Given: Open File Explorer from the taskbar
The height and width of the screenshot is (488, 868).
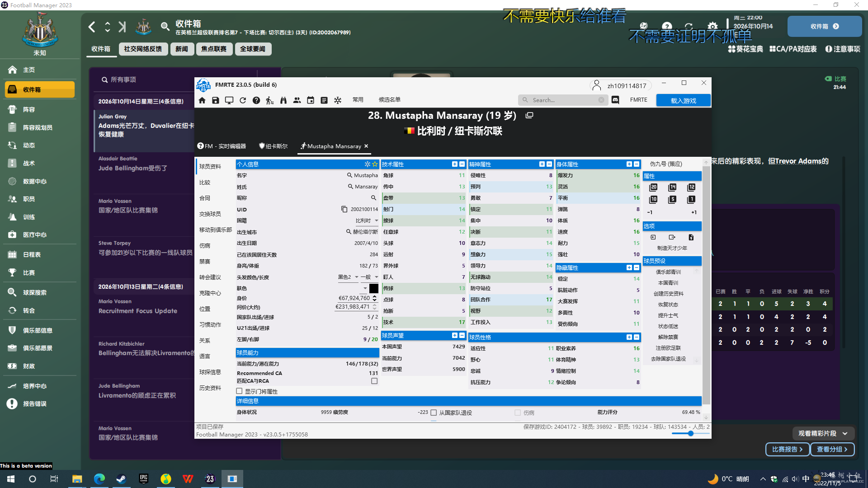Looking at the screenshot, I should coord(77,479).
